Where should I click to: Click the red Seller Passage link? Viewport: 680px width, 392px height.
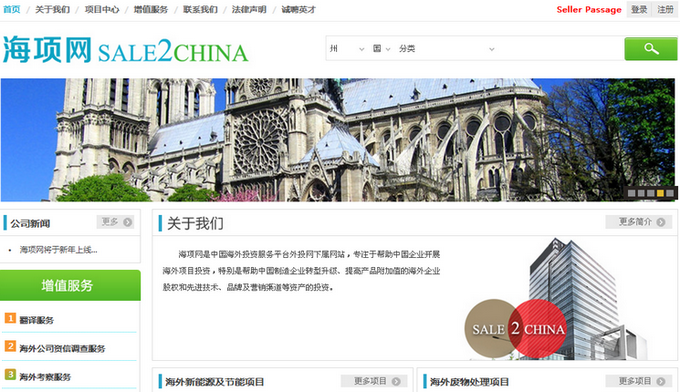pyautogui.click(x=589, y=10)
